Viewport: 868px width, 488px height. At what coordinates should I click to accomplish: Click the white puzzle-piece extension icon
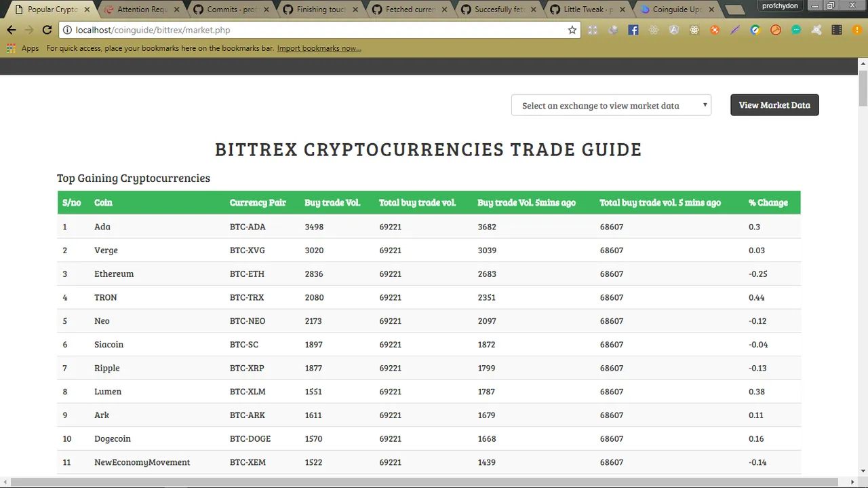coord(816,30)
